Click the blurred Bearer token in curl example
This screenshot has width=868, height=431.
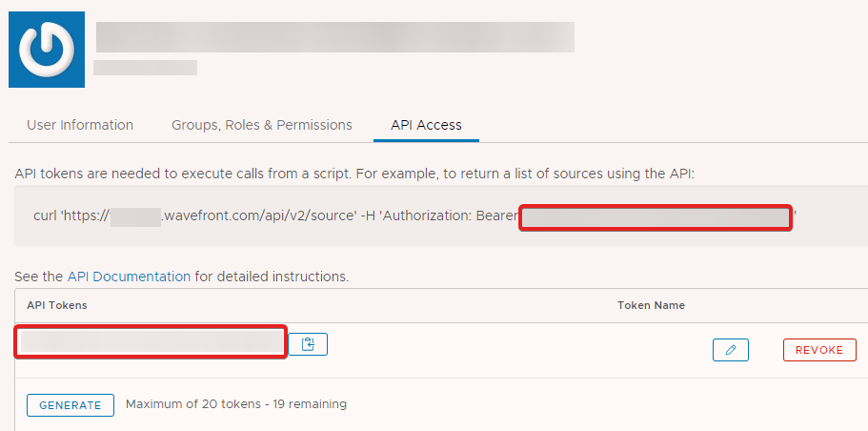(x=656, y=217)
